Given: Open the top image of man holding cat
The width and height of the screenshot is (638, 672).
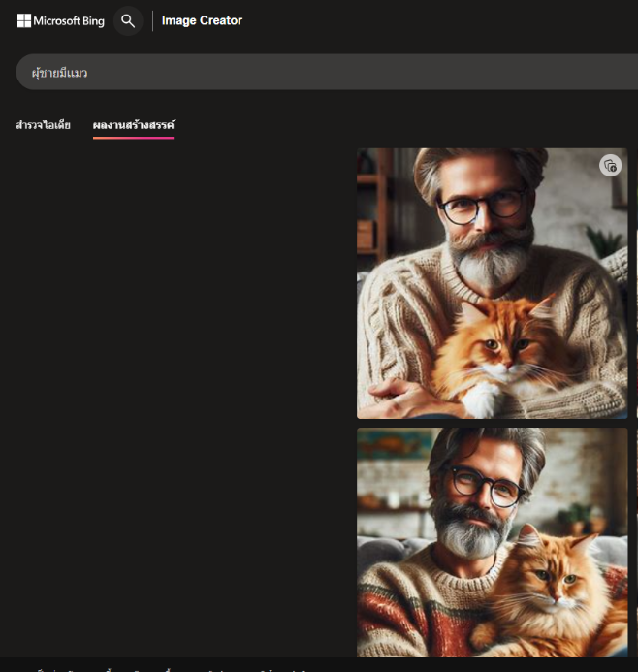Looking at the screenshot, I should point(492,282).
